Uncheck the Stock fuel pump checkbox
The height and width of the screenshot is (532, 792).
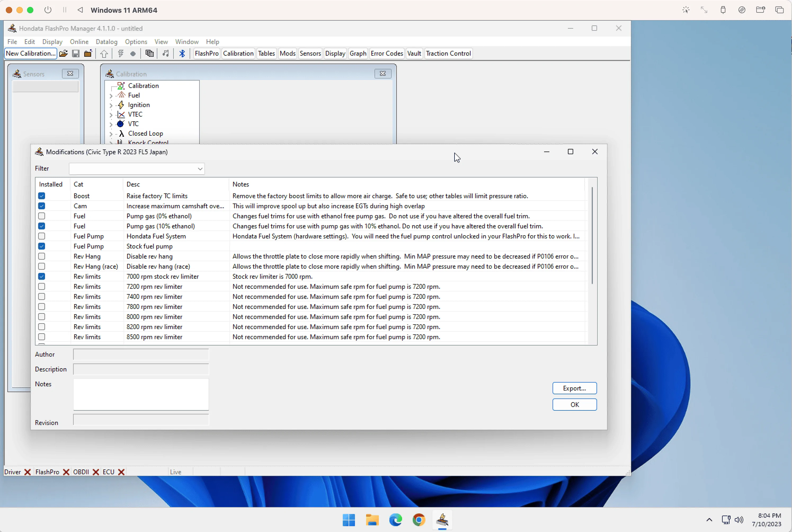coord(42,246)
